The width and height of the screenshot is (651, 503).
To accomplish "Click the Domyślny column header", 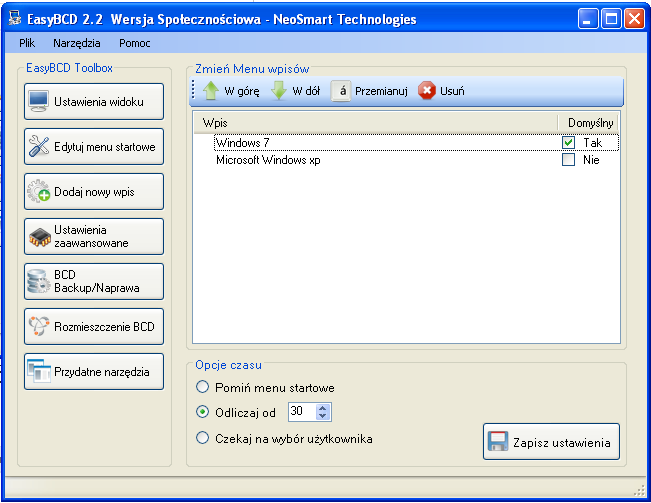I will pos(588,123).
